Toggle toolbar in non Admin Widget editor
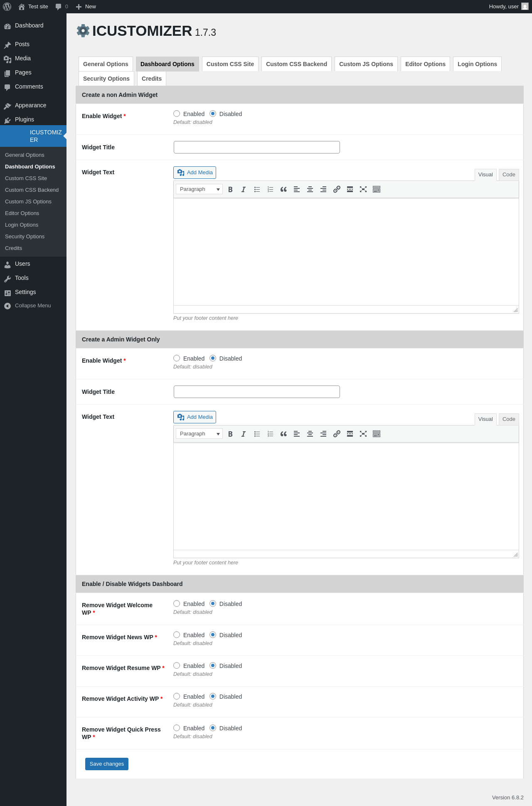532x806 pixels. click(x=377, y=189)
